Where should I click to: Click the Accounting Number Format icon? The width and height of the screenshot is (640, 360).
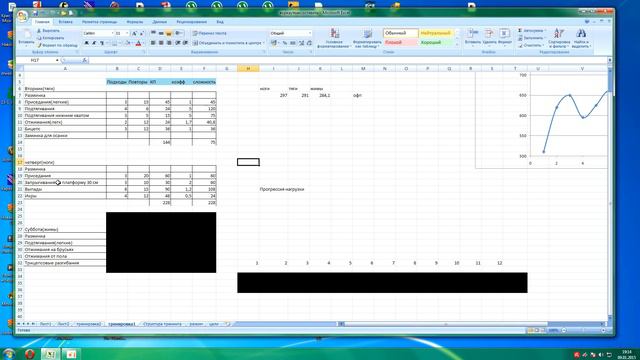(274, 43)
